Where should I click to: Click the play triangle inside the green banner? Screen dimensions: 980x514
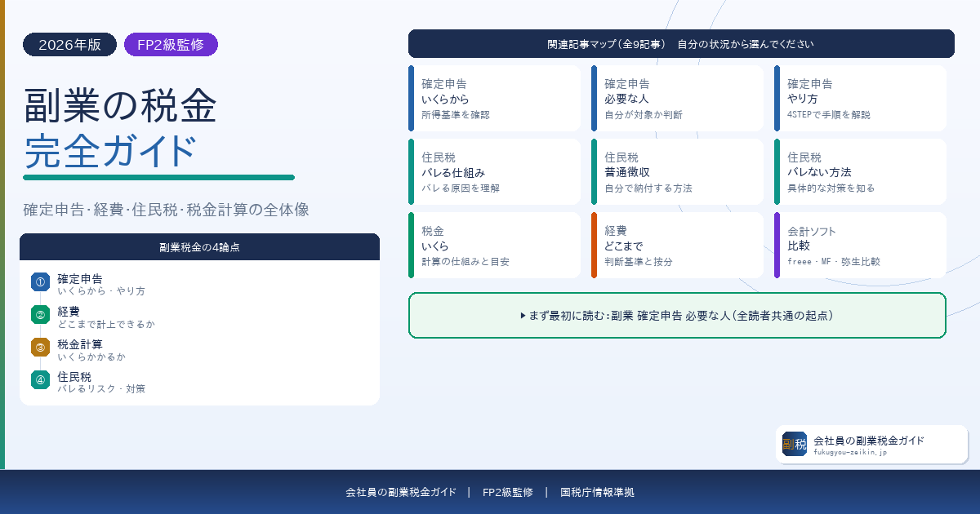(x=523, y=315)
